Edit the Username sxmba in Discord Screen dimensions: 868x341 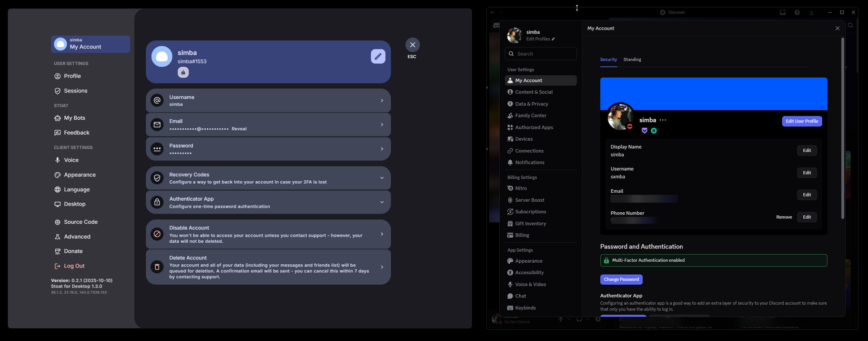pos(806,173)
